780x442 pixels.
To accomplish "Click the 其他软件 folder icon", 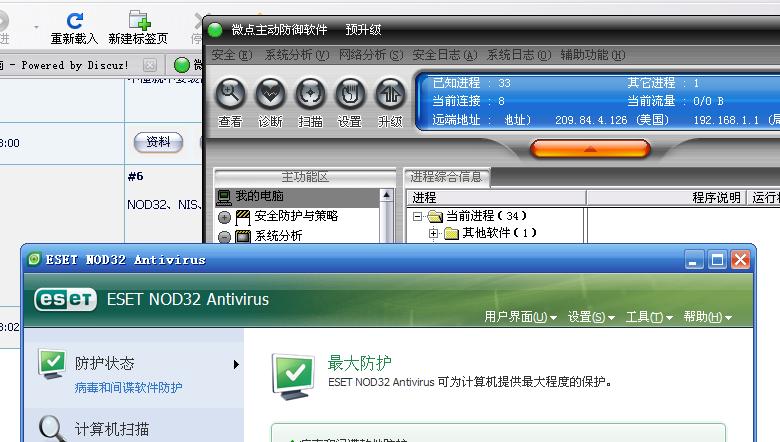I will coord(451,233).
